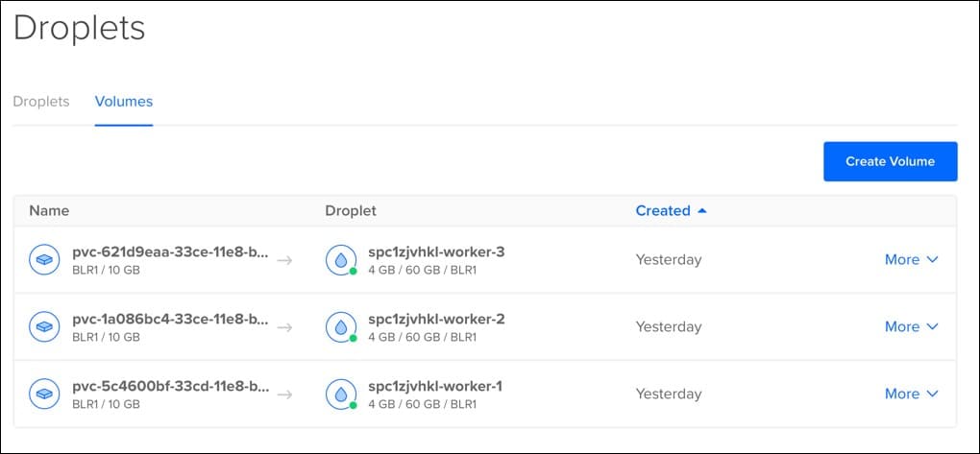Click Yesterday in the worker-2 row

coord(669,326)
